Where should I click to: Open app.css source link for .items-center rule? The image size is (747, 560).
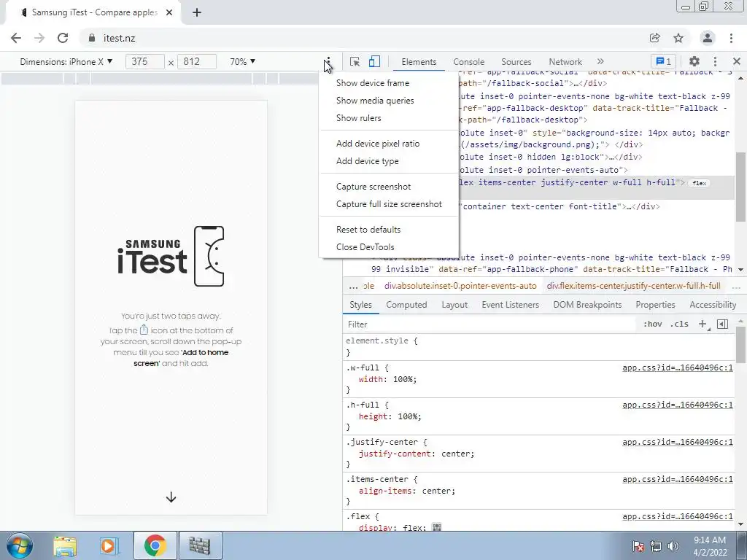(678, 479)
